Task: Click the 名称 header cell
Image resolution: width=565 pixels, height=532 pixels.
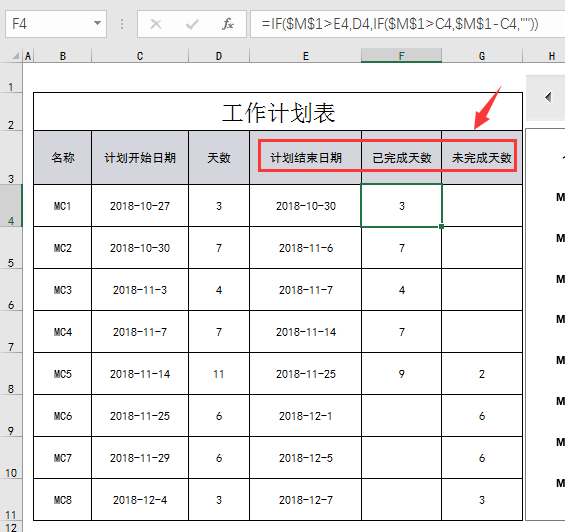Action: click(63, 158)
